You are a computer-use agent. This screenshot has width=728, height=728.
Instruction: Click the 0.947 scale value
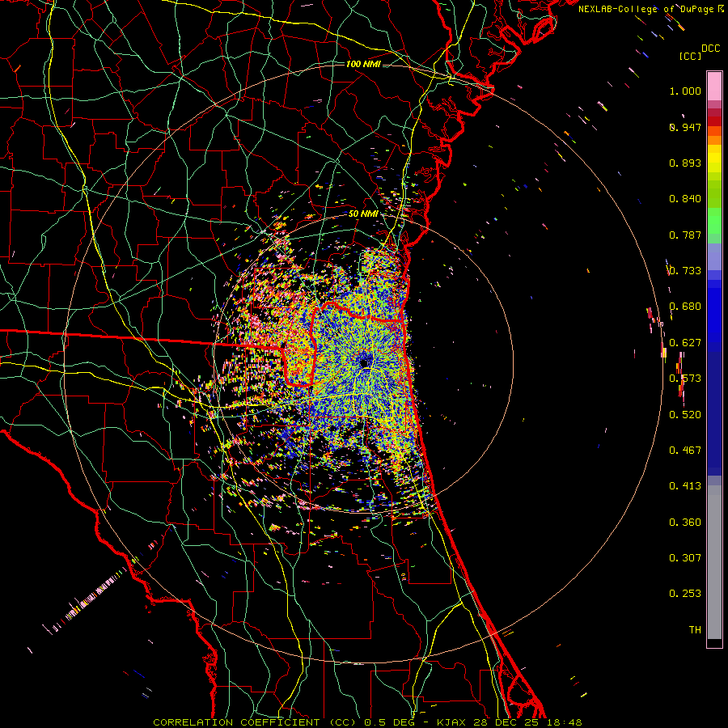[x=685, y=127]
